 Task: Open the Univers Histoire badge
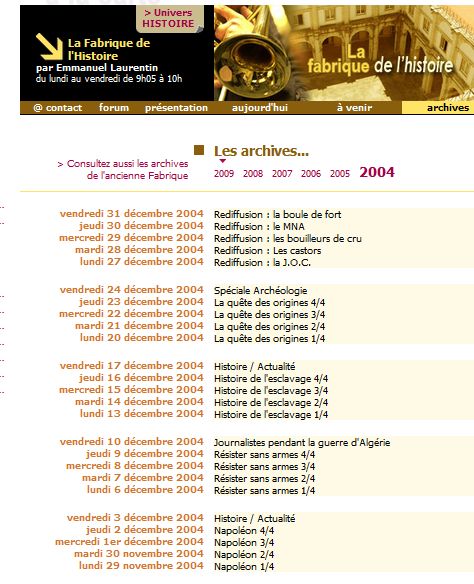click(170, 18)
